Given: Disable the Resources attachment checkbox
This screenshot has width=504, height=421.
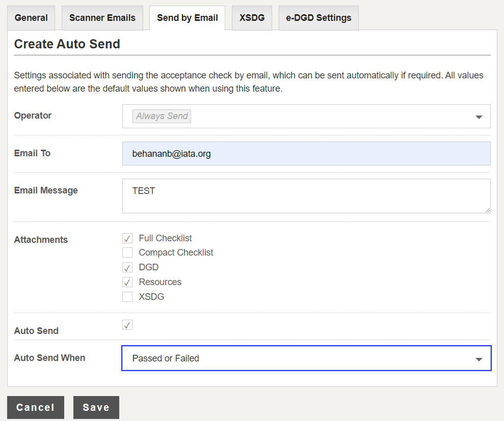Looking at the screenshot, I should (127, 282).
